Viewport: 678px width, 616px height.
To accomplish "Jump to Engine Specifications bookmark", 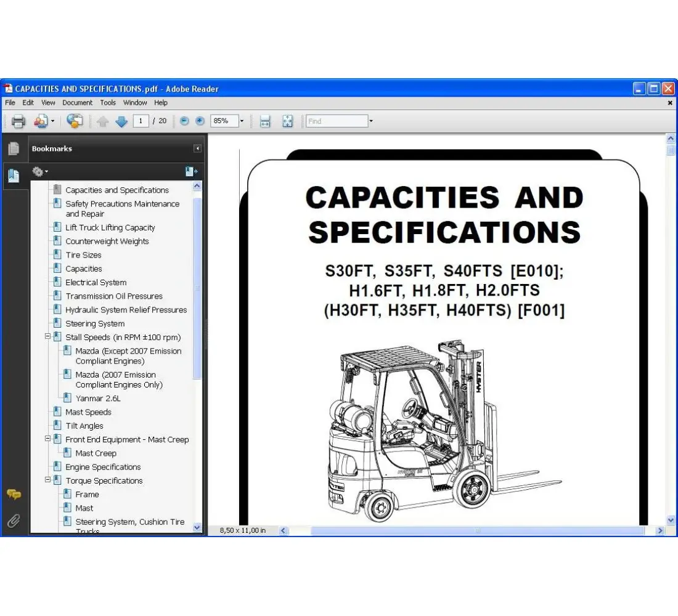I will [x=103, y=467].
